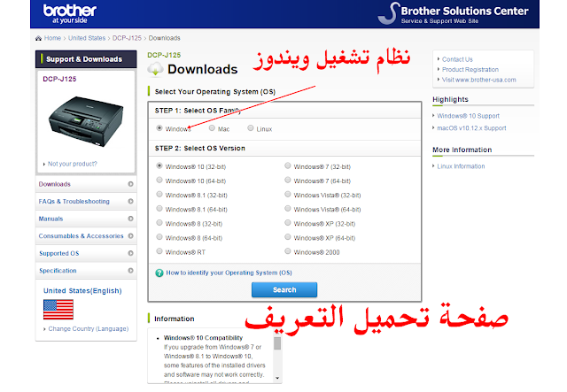The image size is (567, 392).
Task: Choose Windows XP (64-bit) option
Action: coord(287,237)
